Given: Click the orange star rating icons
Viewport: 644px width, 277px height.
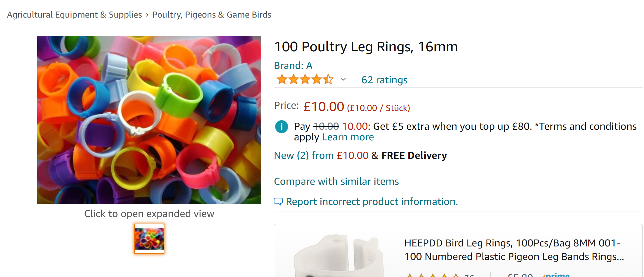Looking at the screenshot, I should (x=305, y=79).
